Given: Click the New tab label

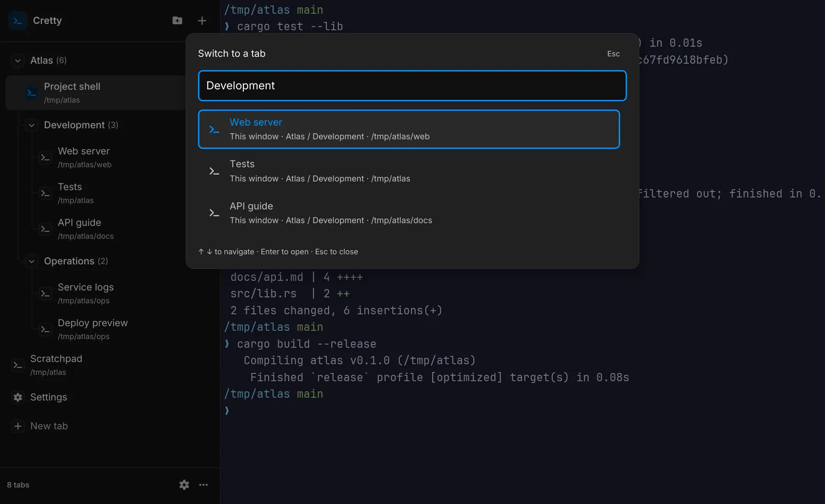Looking at the screenshot, I should (49, 426).
